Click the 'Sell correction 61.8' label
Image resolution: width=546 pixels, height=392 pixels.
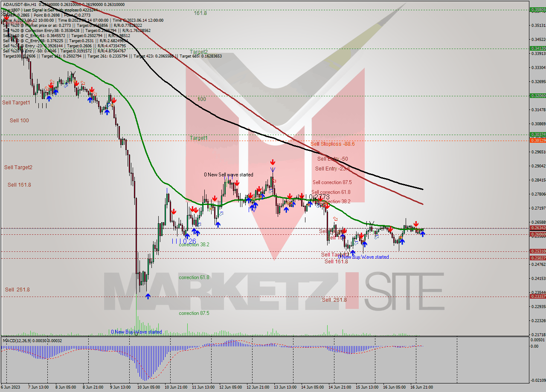331,192
